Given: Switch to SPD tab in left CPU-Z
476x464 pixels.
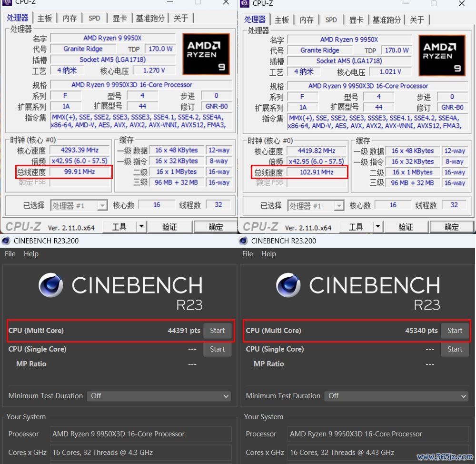Looking at the screenshot, I should (x=94, y=19).
